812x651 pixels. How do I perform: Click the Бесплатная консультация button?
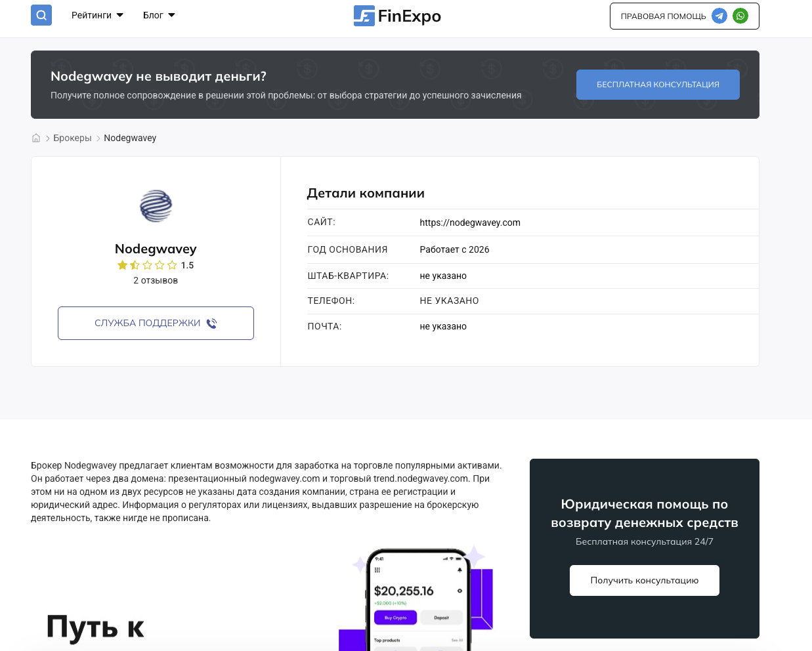click(658, 85)
